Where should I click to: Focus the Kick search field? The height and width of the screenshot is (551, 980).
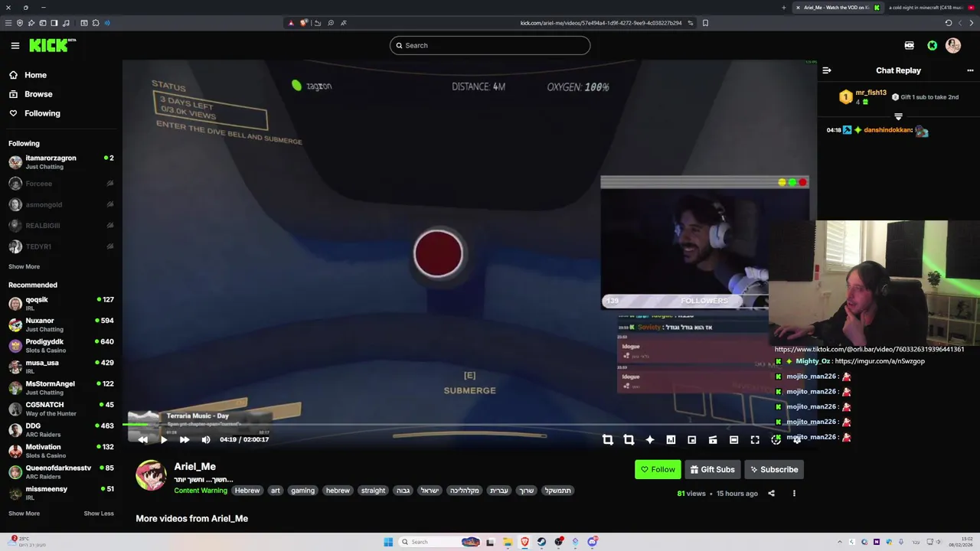click(x=490, y=45)
